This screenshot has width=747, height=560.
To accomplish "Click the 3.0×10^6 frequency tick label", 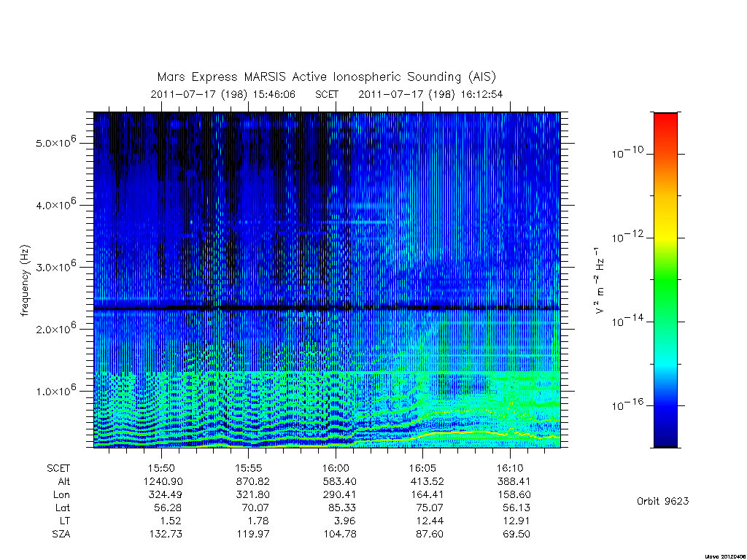I will (x=56, y=266).
